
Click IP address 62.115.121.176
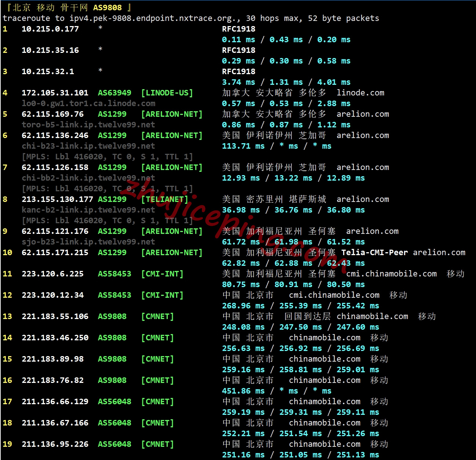pyautogui.click(x=55, y=231)
